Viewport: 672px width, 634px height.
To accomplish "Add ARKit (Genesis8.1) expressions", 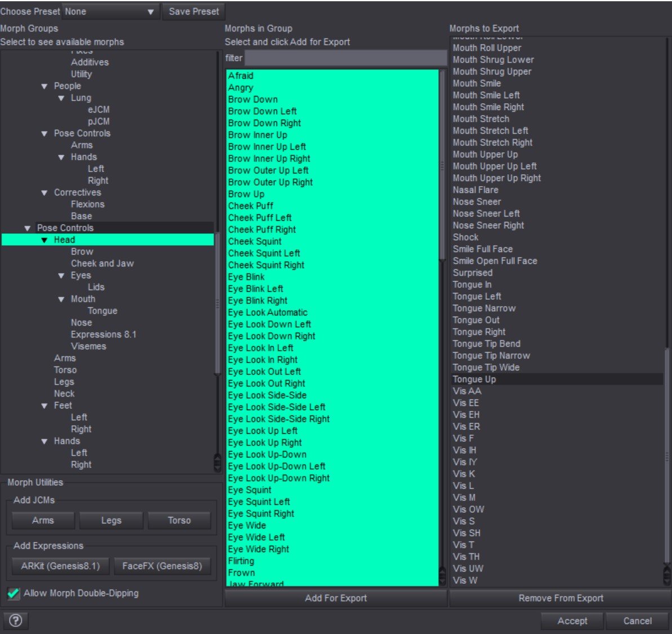I will [x=60, y=566].
